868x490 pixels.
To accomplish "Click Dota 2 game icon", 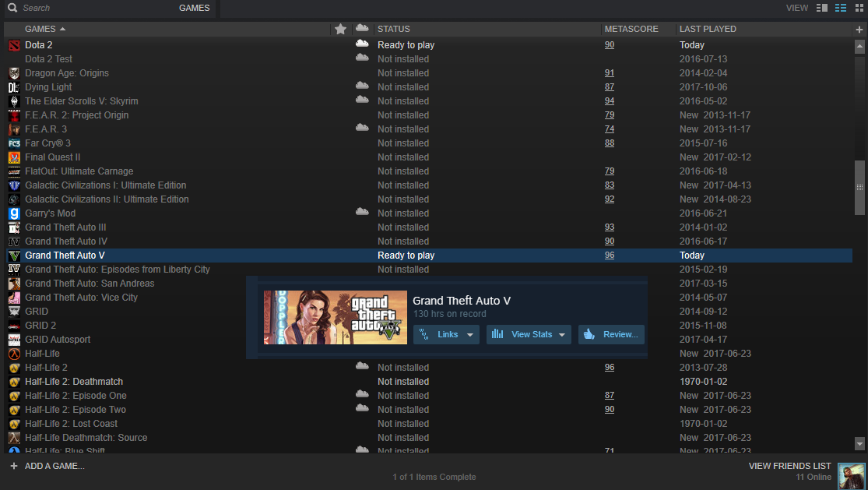I will pos(14,45).
